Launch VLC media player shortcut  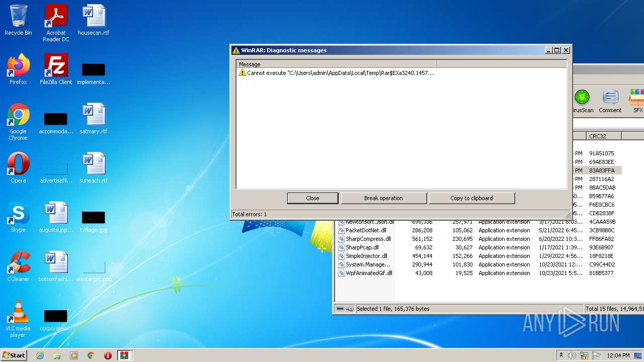click(x=18, y=319)
